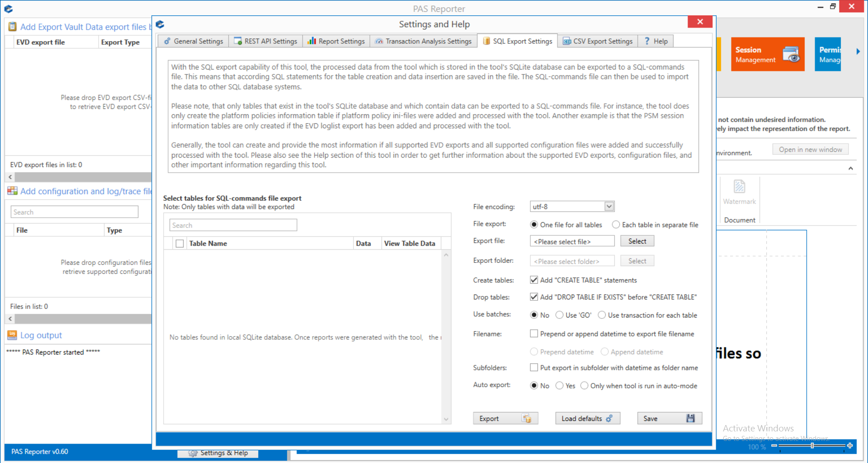Viewport: 868px width, 463px height.
Task: Select the SQL Export Settings tab
Action: click(x=518, y=41)
